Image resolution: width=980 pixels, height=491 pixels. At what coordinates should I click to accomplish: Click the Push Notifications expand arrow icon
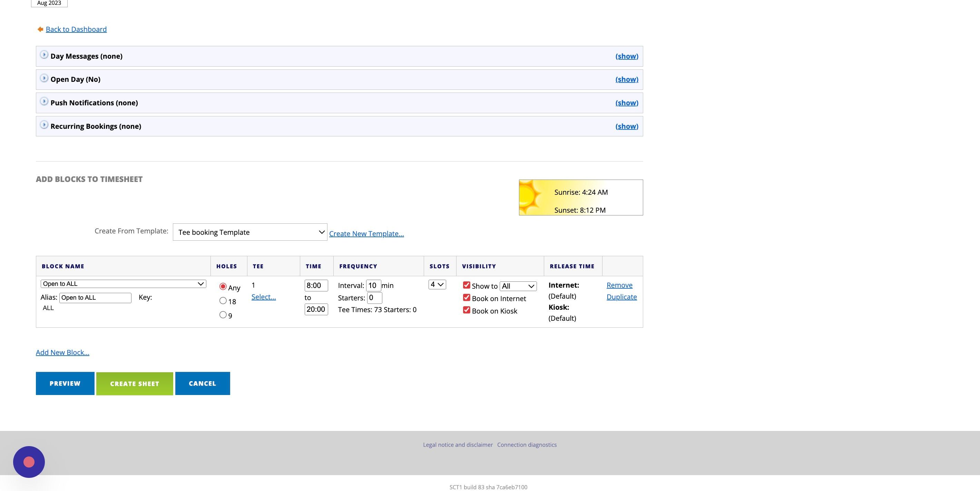pyautogui.click(x=44, y=102)
